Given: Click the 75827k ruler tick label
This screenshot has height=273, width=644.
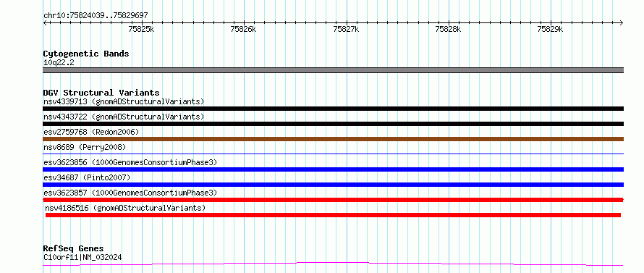Looking at the screenshot, I should (x=346, y=29).
